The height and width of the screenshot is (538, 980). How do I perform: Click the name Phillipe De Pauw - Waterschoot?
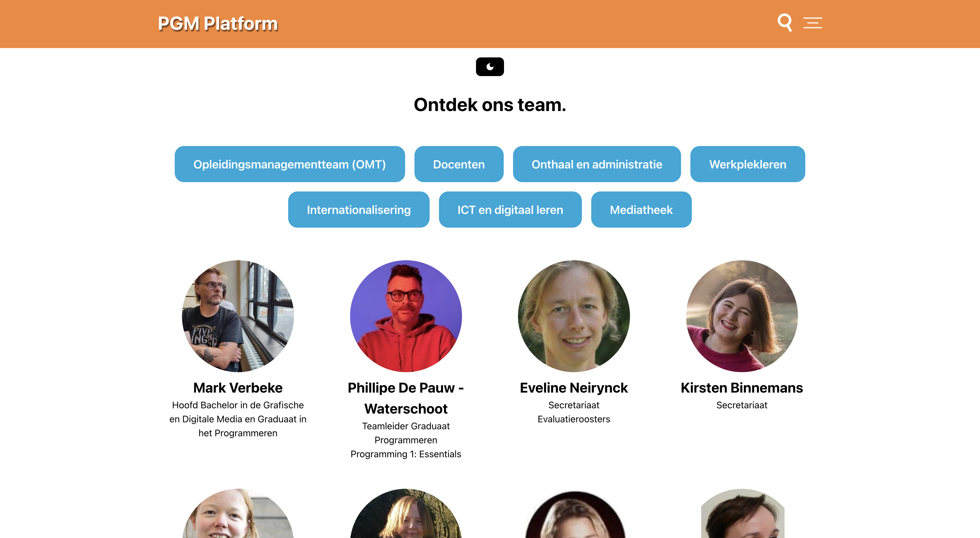(x=406, y=398)
